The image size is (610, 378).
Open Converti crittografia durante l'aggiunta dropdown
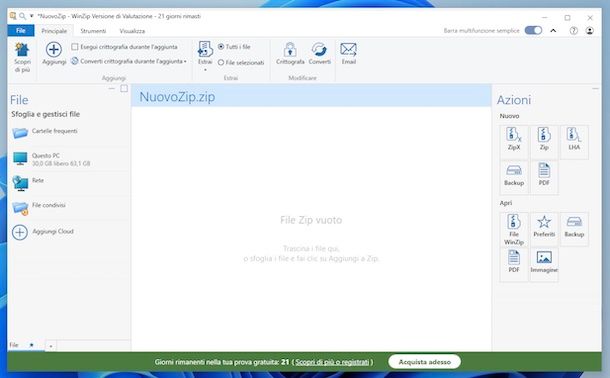[x=185, y=61]
